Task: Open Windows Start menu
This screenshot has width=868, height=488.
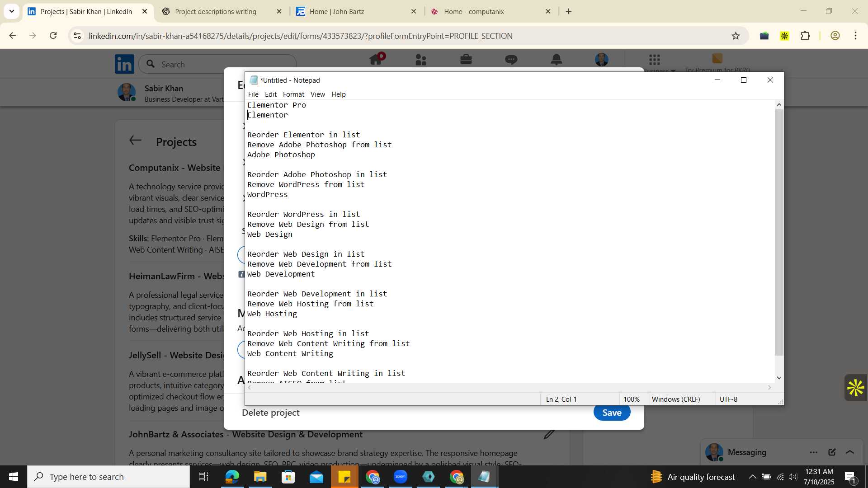Action: [14, 477]
